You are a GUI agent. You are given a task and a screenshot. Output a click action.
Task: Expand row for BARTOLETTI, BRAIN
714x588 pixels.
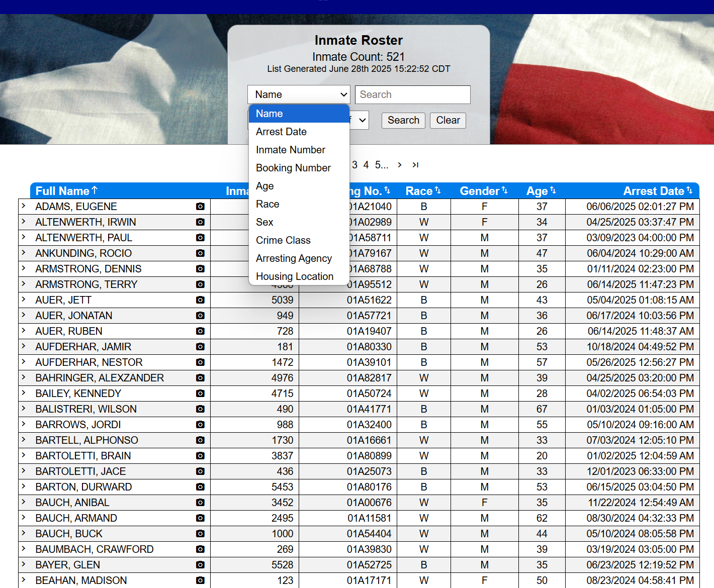(x=23, y=455)
